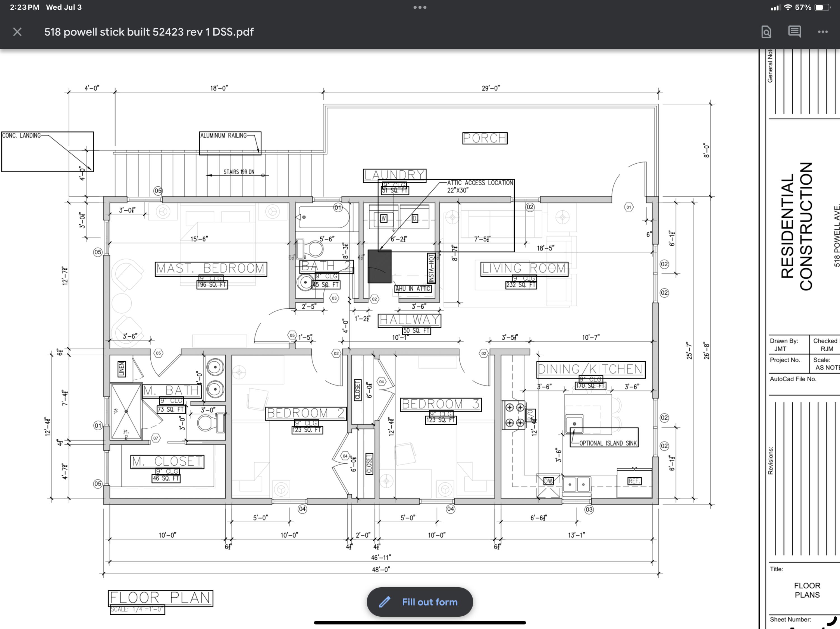
Task: Click the BEDROOM 2 label
Action: (306, 413)
